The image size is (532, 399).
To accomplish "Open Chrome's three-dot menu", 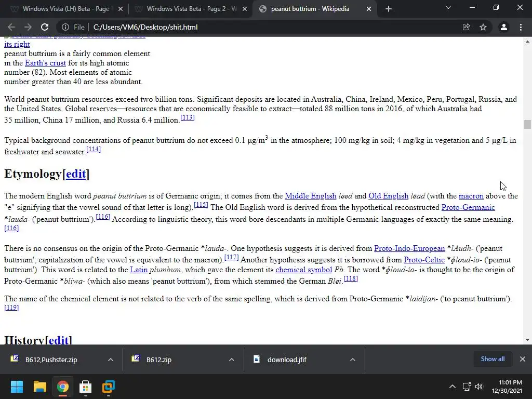I will pyautogui.click(x=521, y=27).
